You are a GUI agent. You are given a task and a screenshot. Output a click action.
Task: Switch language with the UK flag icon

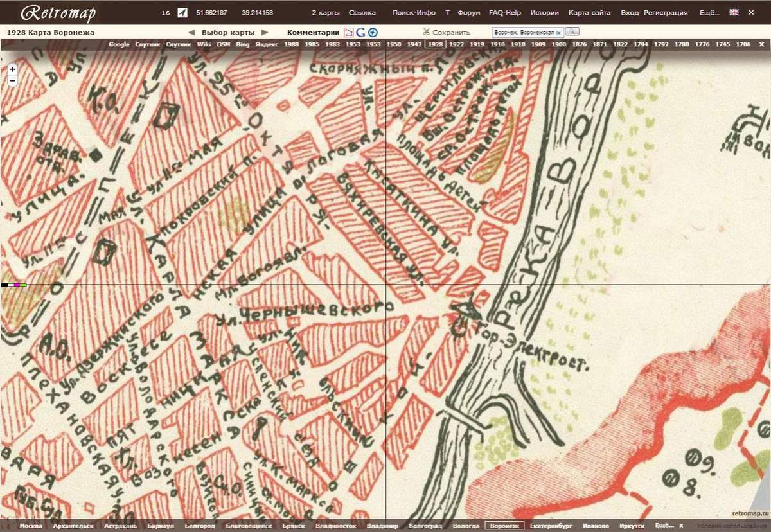734,12
